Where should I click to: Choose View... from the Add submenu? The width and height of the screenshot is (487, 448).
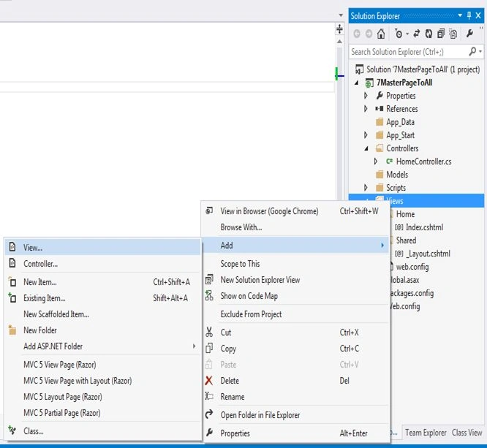click(x=102, y=248)
